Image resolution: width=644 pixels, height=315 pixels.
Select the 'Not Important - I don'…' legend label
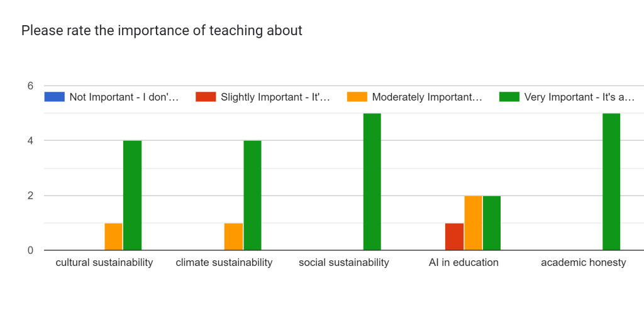(x=125, y=97)
